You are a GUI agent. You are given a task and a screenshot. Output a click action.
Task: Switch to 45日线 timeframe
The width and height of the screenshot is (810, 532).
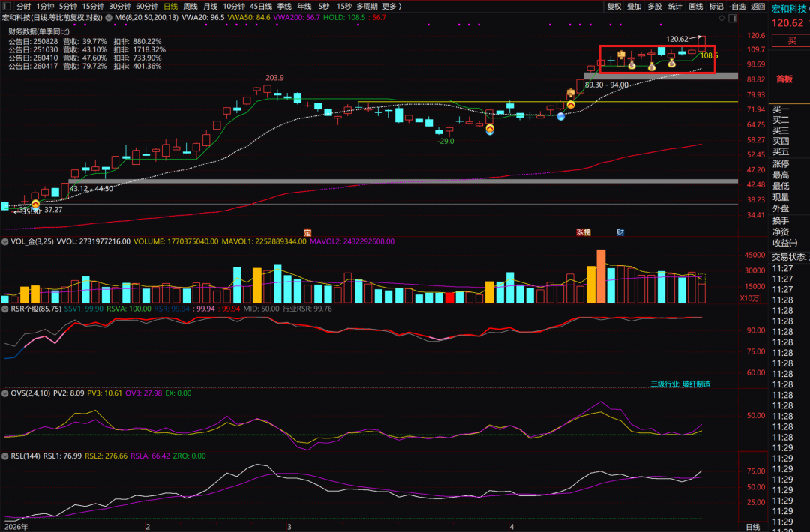click(x=261, y=6)
